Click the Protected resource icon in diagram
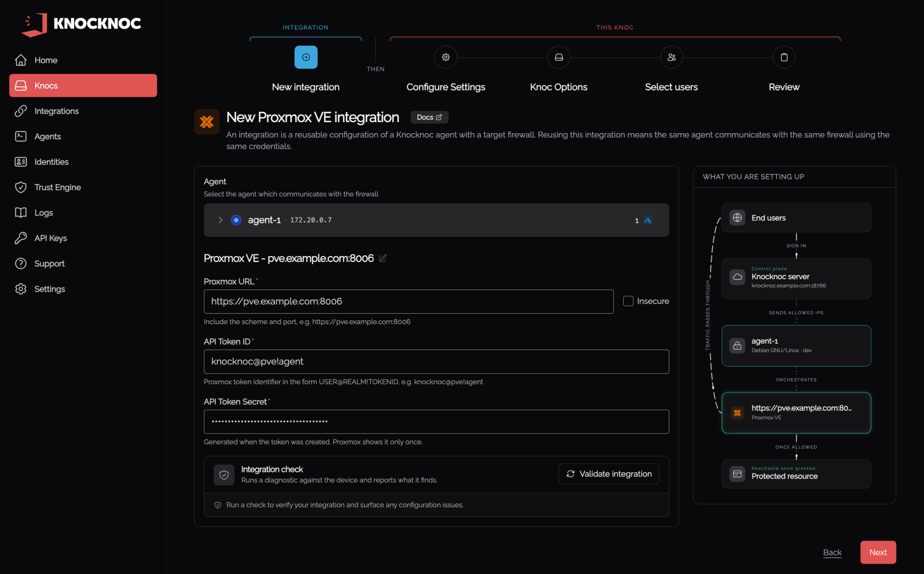 pos(738,474)
